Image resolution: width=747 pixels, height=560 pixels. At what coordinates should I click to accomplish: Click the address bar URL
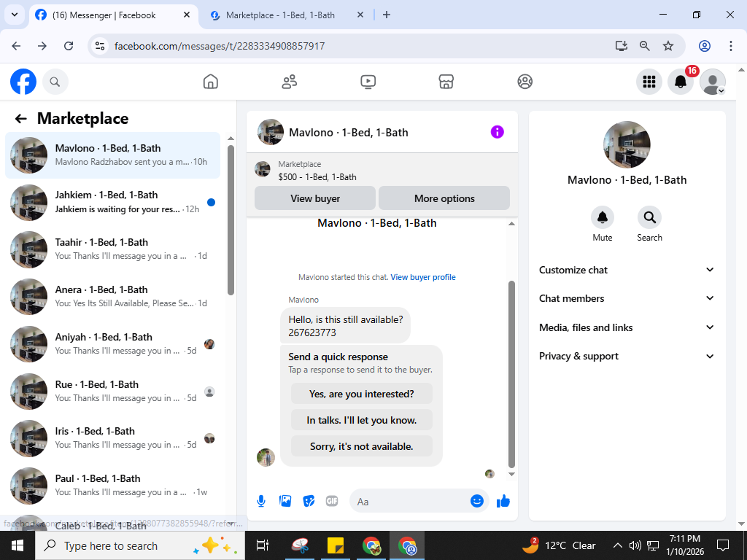(220, 46)
